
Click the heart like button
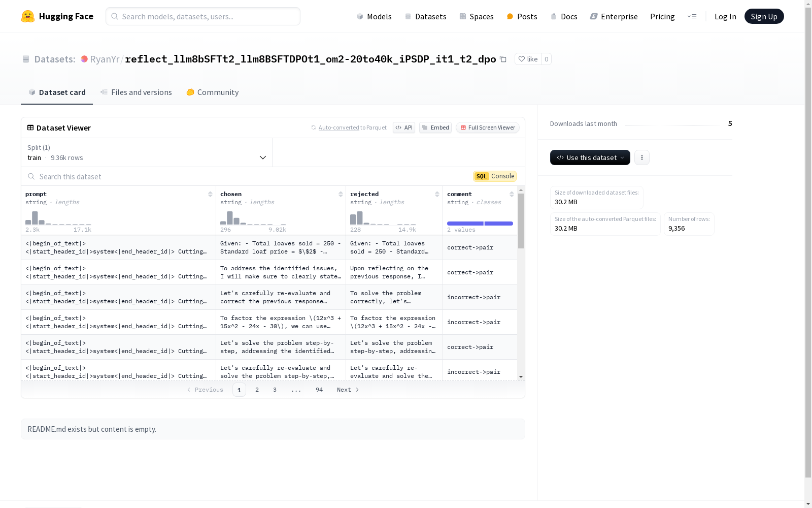pyautogui.click(x=528, y=59)
